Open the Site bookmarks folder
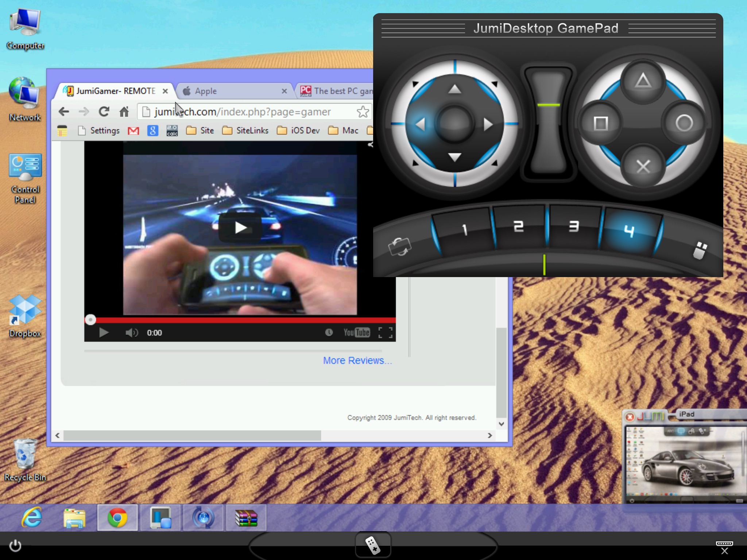This screenshot has width=747, height=560. point(200,131)
